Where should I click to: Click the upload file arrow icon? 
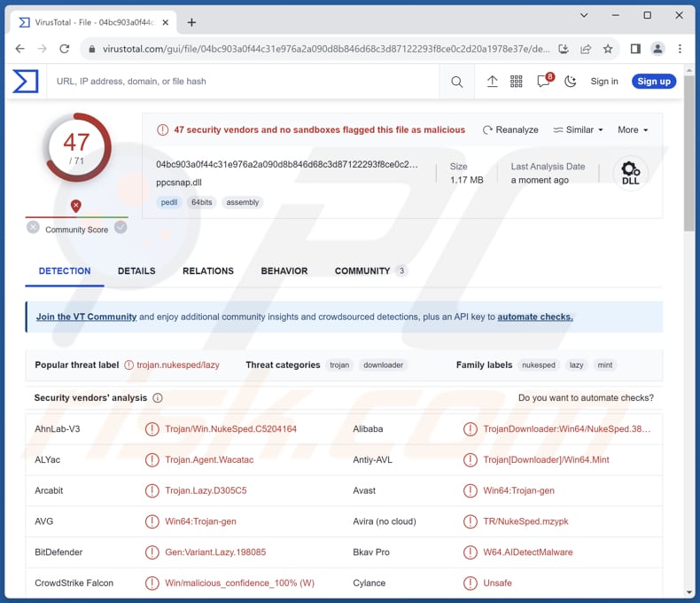point(492,82)
